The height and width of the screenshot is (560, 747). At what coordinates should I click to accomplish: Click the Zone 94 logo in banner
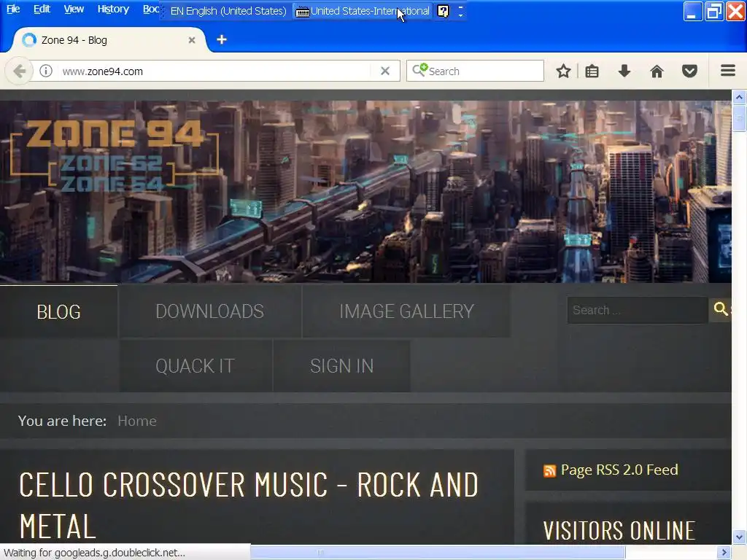115,155
